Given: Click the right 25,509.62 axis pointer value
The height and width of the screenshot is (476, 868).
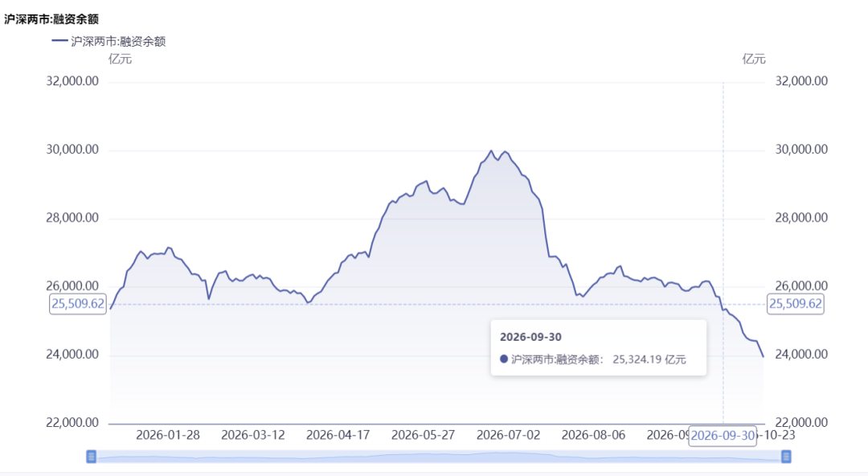Looking at the screenshot, I should [x=796, y=304].
